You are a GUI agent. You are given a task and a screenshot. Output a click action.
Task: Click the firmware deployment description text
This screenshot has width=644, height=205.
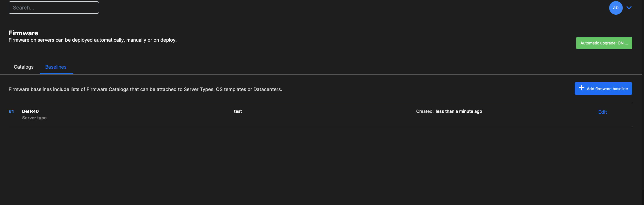point(92,40)
